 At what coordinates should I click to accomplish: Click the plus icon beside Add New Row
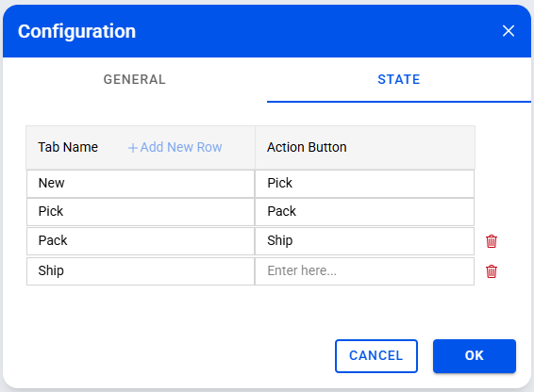(x=132, y=148)
